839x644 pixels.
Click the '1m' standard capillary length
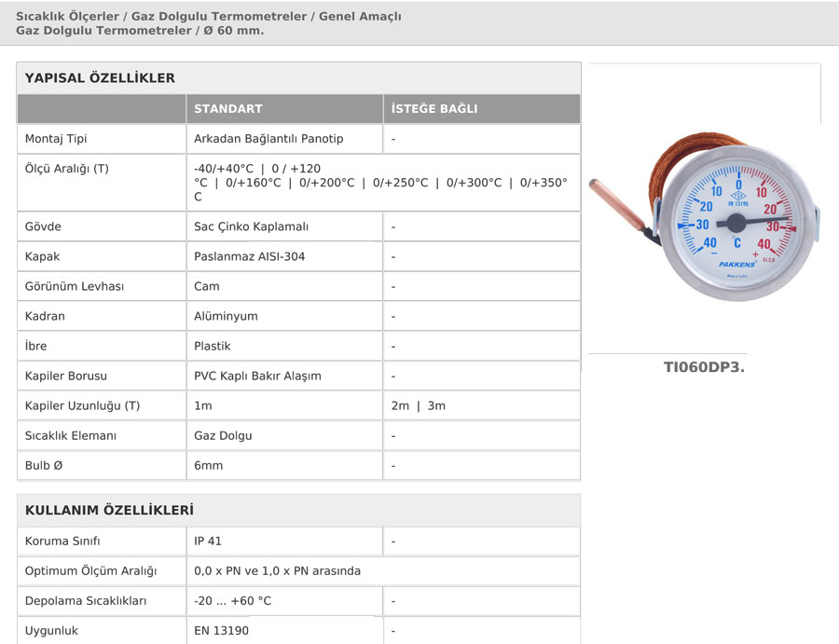coord(203,405)
